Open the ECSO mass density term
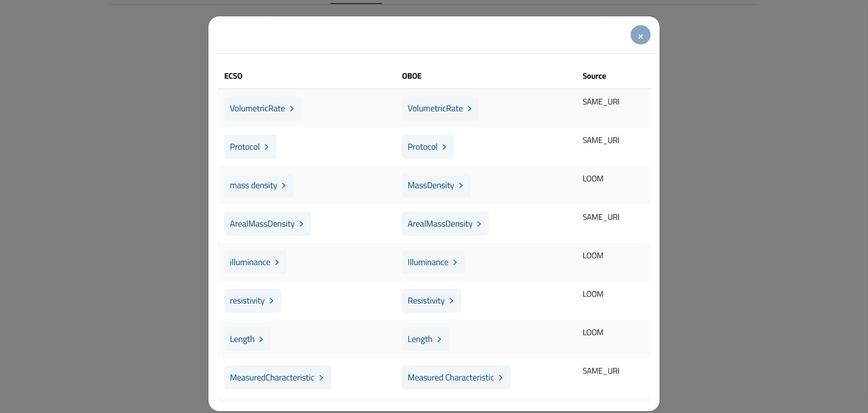 pyautogui.click(x=254, y=185)
